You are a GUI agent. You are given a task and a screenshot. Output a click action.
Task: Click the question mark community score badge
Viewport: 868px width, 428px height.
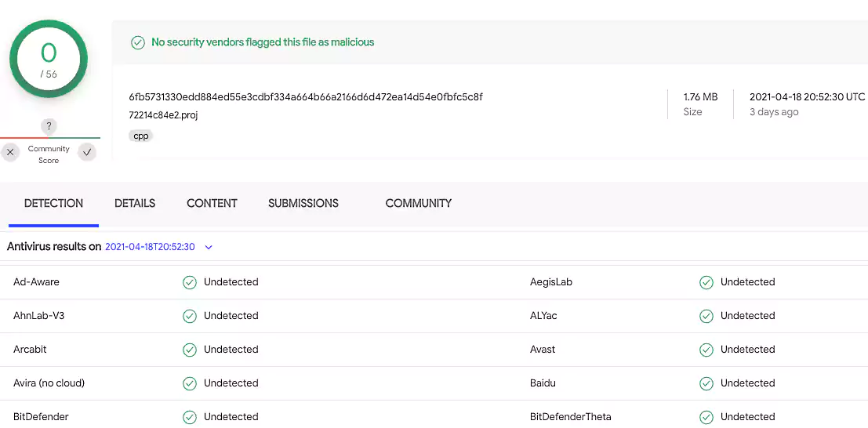click(49, 126)
